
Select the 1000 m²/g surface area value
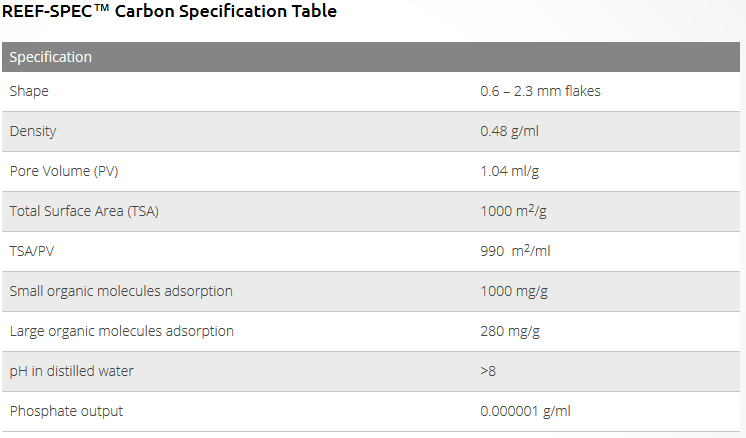(514, 211)
